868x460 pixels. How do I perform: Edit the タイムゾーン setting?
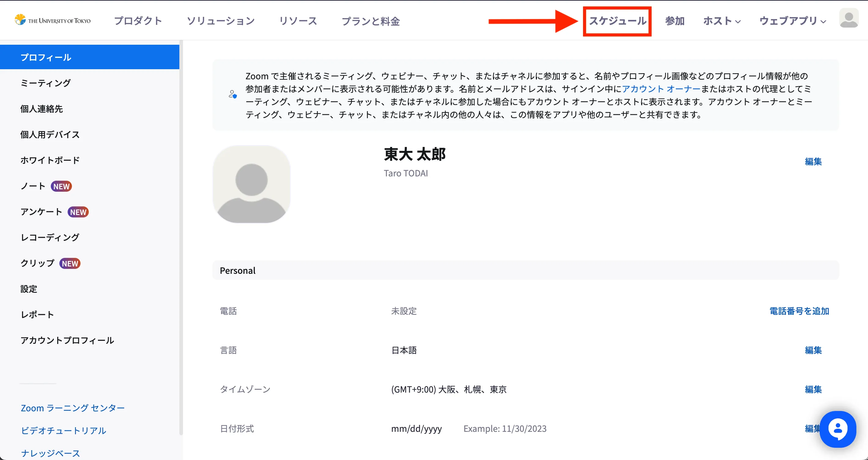pyautogui.click(x=813, y=389)
